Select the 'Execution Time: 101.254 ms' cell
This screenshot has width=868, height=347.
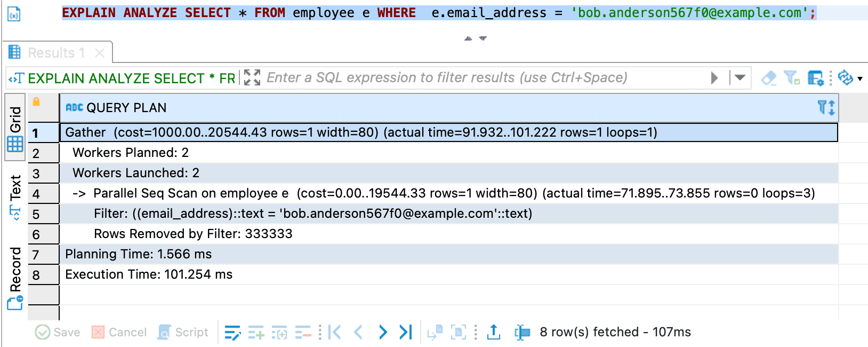tap(448, 274)
